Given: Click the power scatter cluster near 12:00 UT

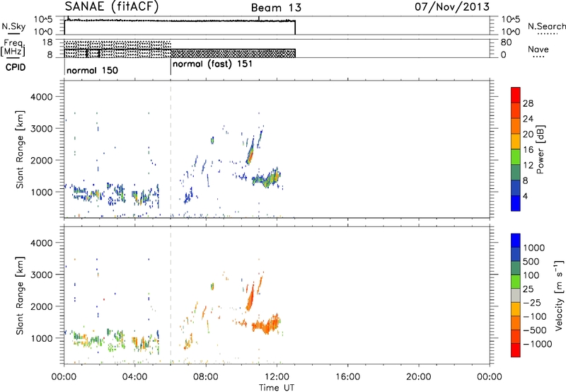Looking at the screenshot, I should 267,178.
